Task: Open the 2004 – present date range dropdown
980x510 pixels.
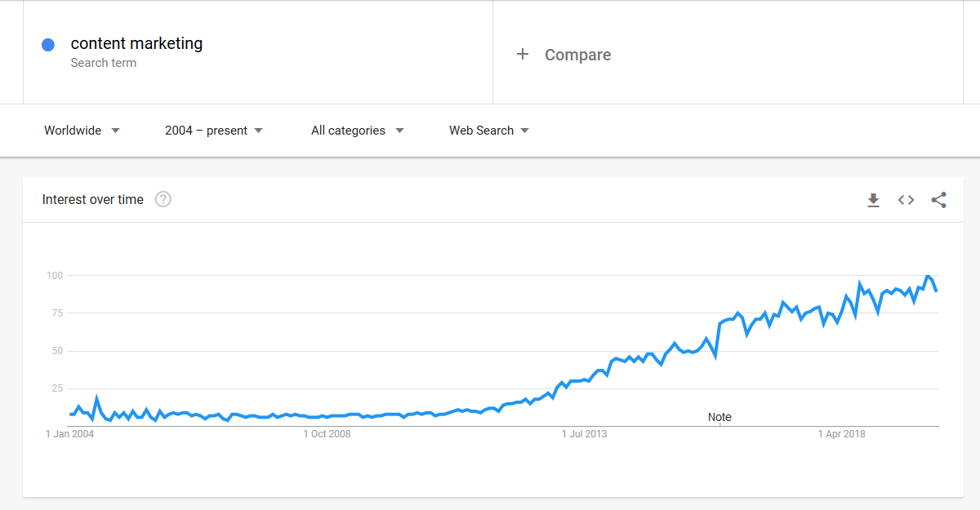Action: pyautogui.click(x=214, y=131)
